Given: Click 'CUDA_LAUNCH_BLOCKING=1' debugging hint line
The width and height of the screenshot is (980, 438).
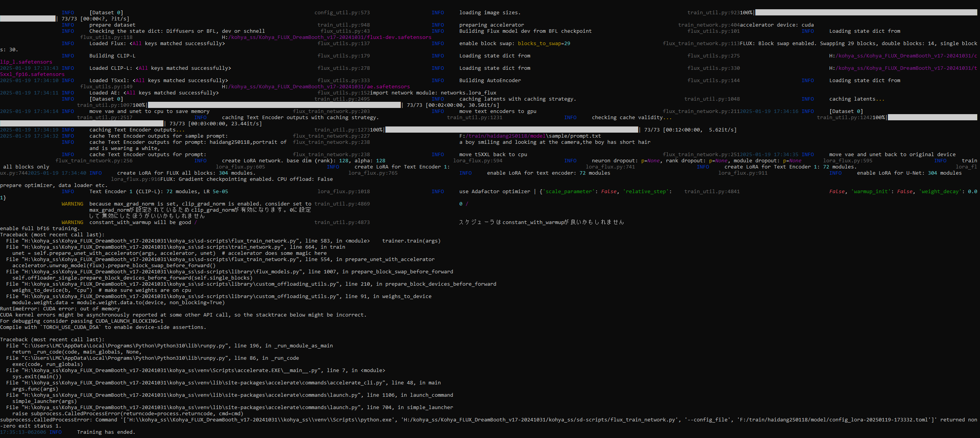Looking at the screenshot, I should click(82, 321).
